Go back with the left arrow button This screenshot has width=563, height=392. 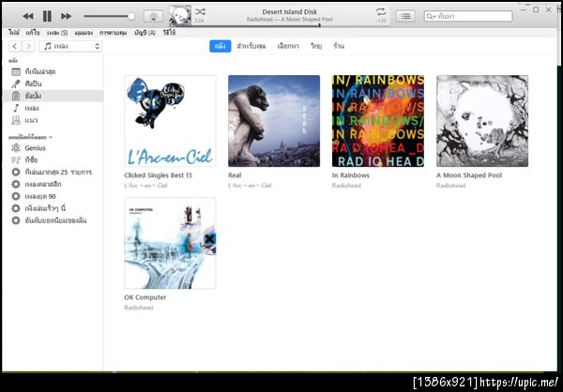tap(15, 46)
